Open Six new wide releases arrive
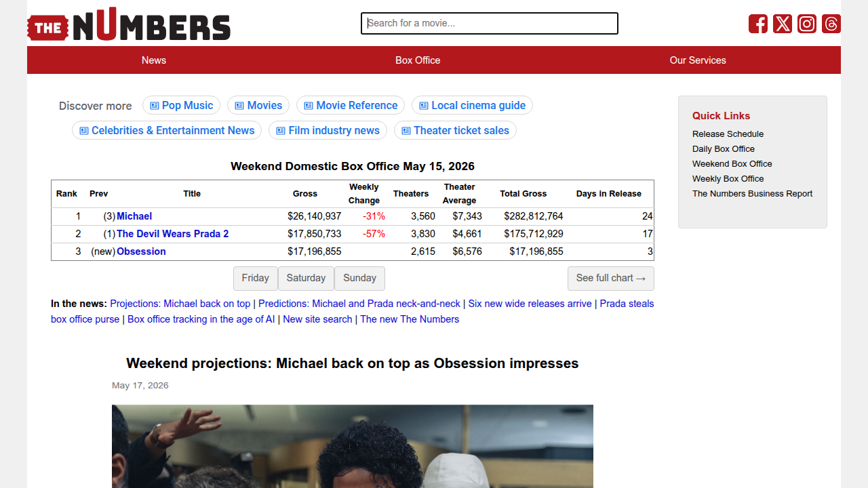This screenshot has width=868, height=488. [x=530, y=304]
